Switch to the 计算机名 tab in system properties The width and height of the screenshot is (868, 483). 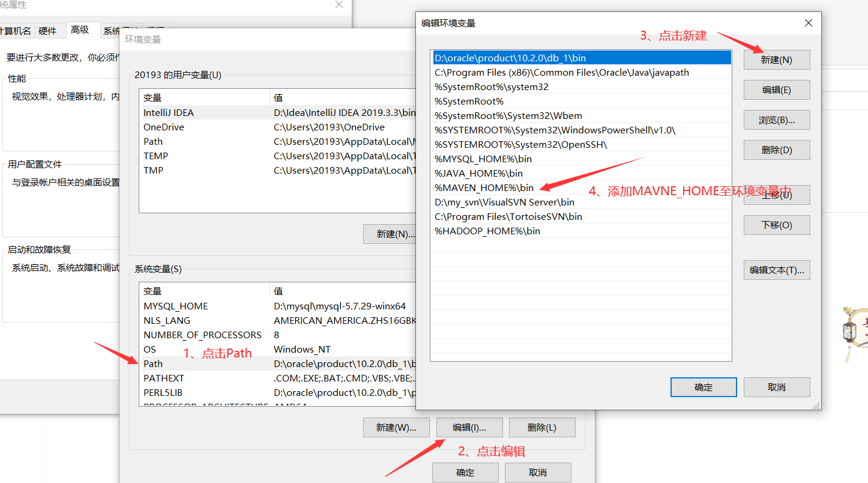[16, 31]
